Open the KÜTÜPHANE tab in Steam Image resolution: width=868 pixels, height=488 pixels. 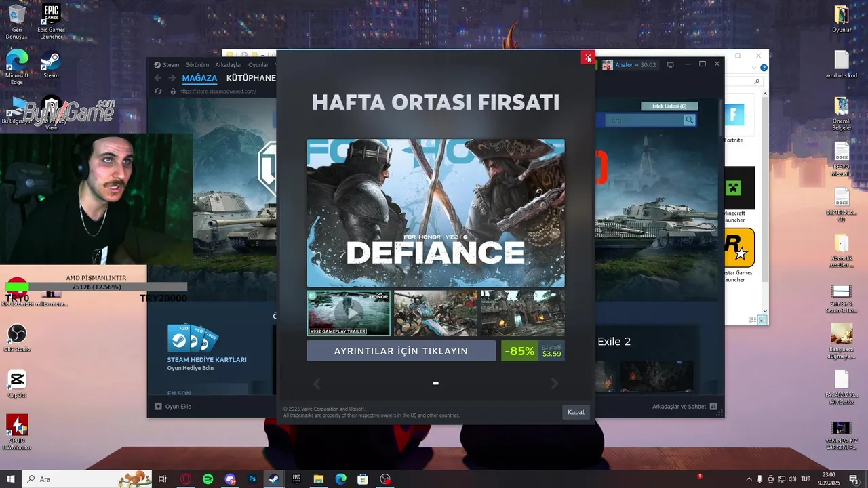[251, 78]
